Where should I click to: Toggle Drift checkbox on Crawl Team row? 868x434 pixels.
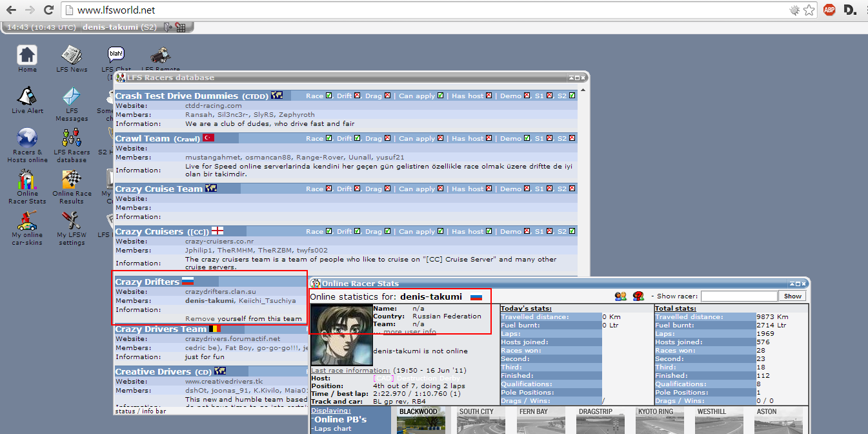coord(358,138)
